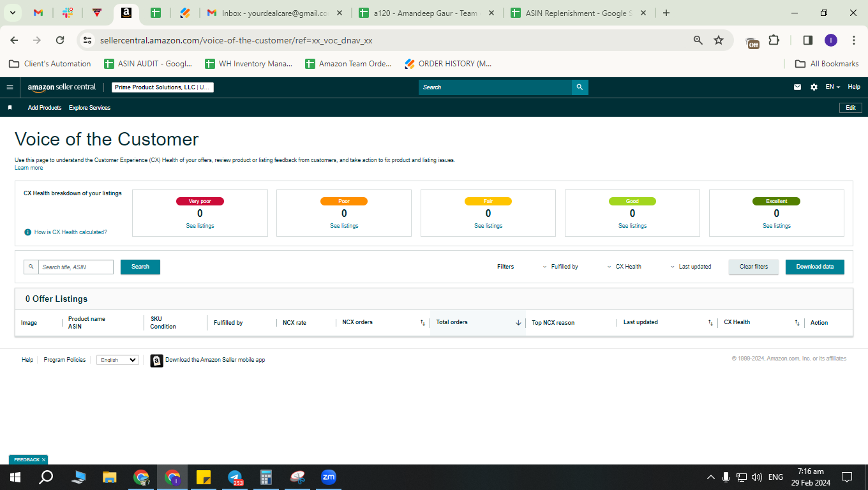Open the messages envelope icon
Image resolution: width=868 pixels, height=490 pixels.
pyautogui.click(x=797, y=87)
